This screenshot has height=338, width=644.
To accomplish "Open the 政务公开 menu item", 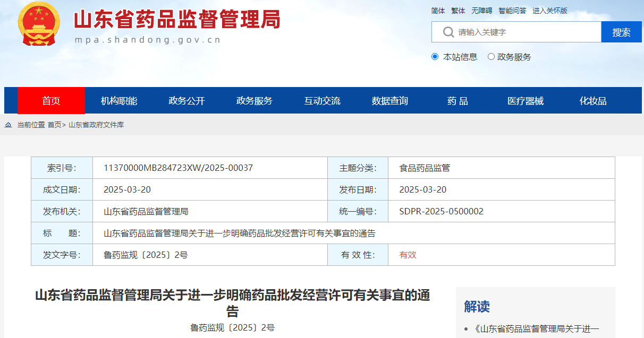I will point(187,101).
